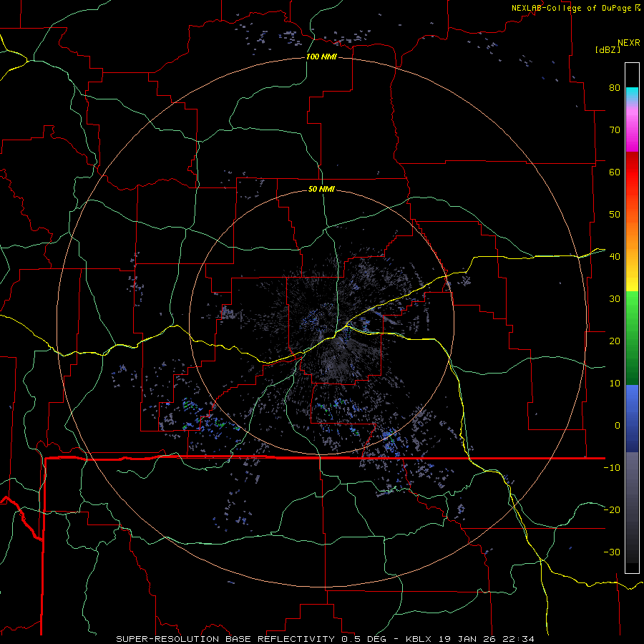Screen dimensions: 644x644
Task: Click the -30 value on the dBZ scale
Action: coord(612,552)
